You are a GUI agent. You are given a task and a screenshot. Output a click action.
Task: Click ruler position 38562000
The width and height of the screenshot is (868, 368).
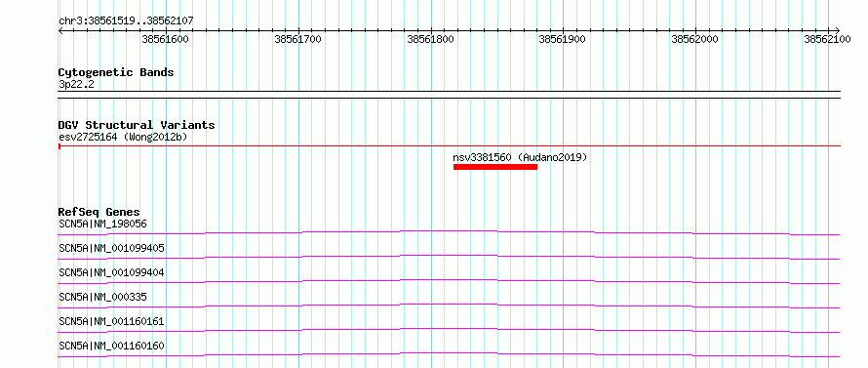[694, 39]
